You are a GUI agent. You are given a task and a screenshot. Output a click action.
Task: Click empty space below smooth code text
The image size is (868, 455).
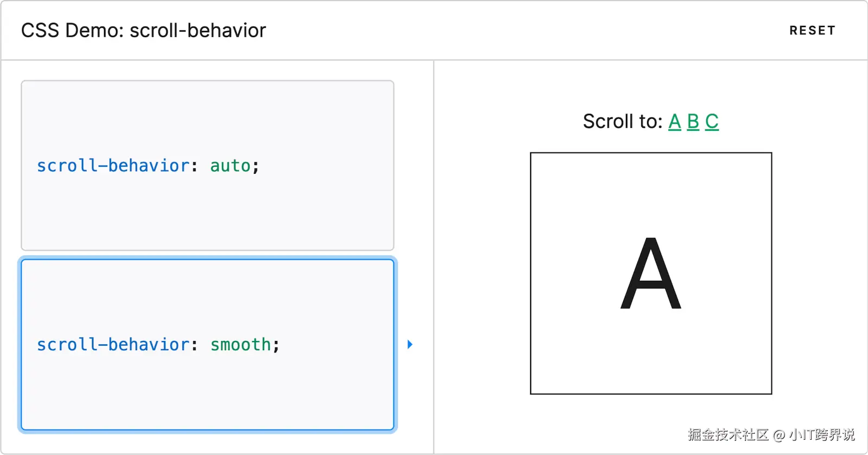pos(207,396)
